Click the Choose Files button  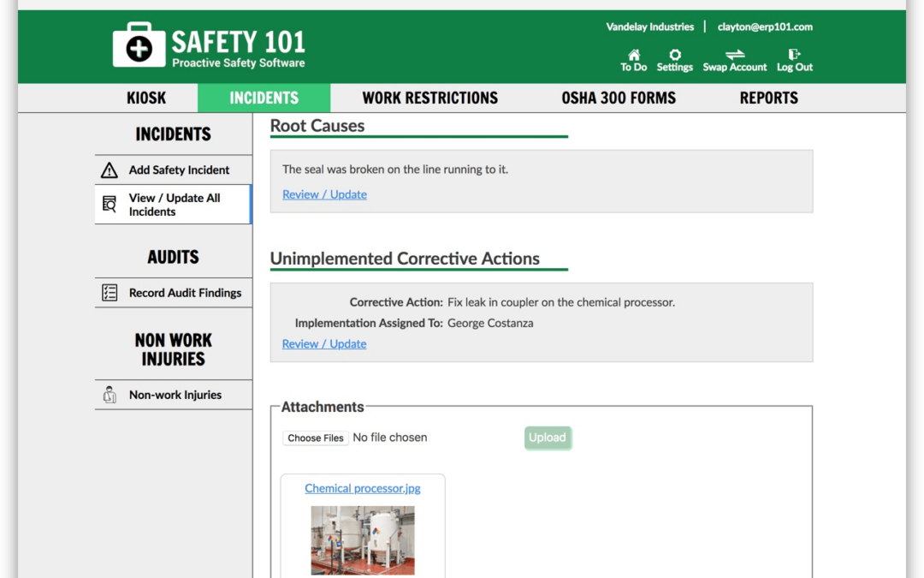click(315, 438)
